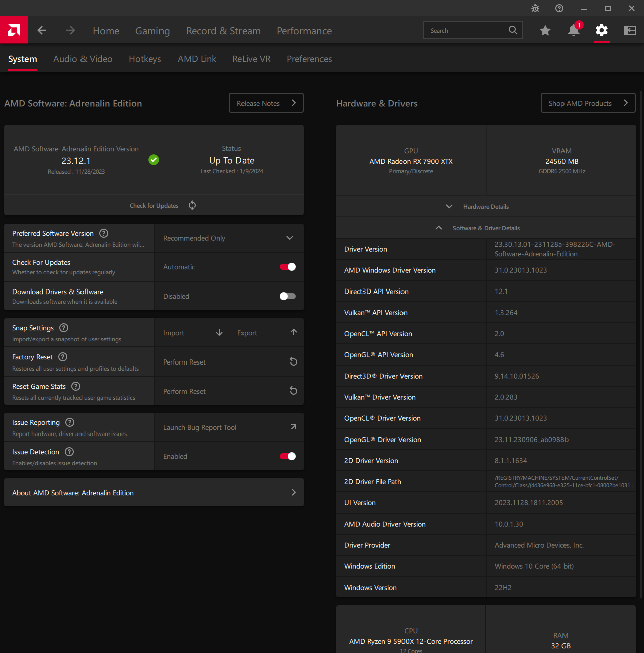The height and width of the screenshot is (653, 644).
Task: Open the bug report icon in title bar
Action: (x=535, y=8)
